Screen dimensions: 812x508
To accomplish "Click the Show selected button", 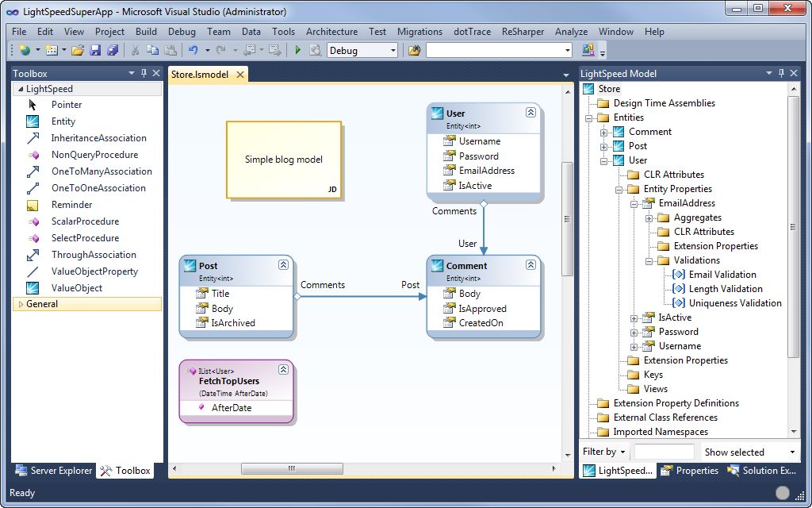I will 734,452.
